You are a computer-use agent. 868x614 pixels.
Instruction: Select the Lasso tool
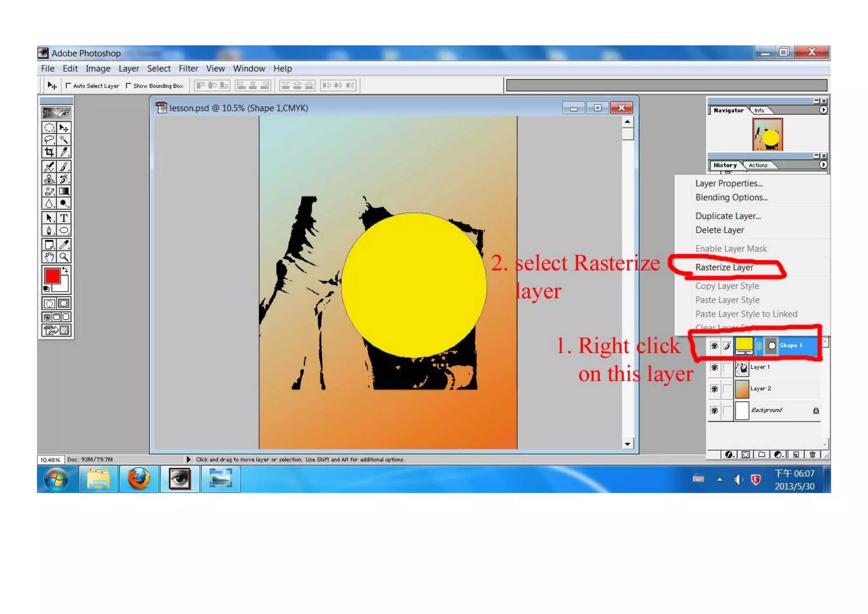pyautogui.click(x=49, y=139)
